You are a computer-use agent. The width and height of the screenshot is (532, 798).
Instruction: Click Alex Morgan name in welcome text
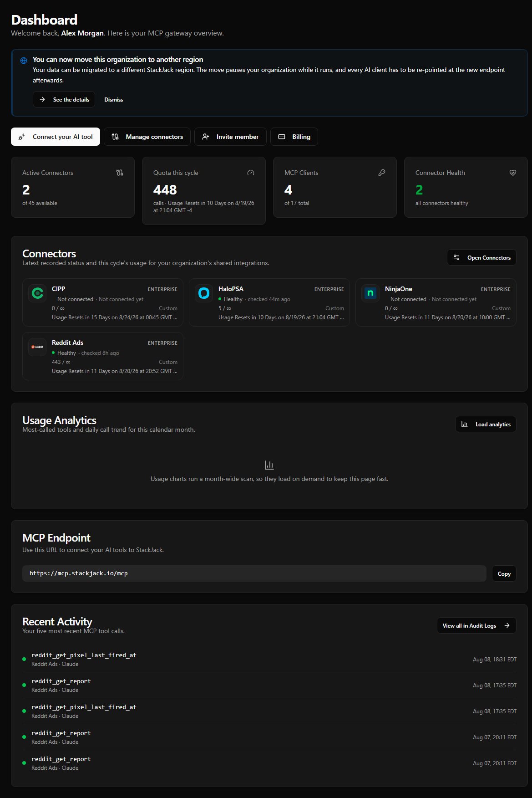click(x=82, y=33)
